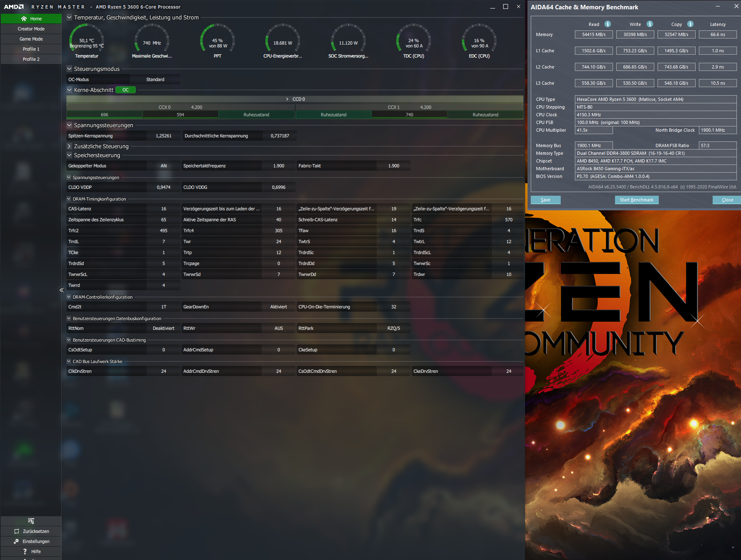The width and height of the screenshot is (741, 560).
Task: Collapse the Temperatur, Geschwindigkeit section
Action: [x=69, y=17]
